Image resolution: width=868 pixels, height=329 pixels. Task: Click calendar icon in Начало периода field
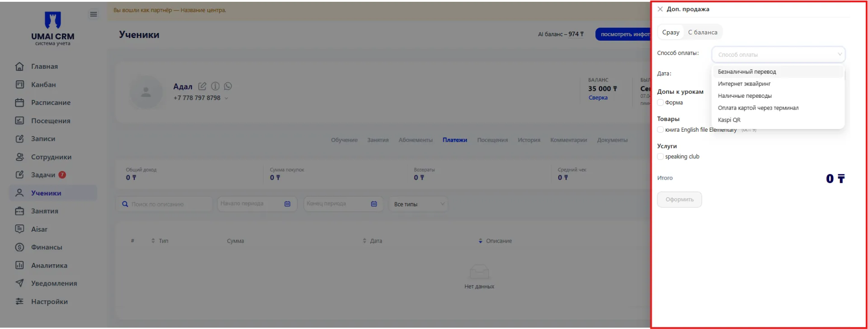pyautogui.click(x=288, y=204)
